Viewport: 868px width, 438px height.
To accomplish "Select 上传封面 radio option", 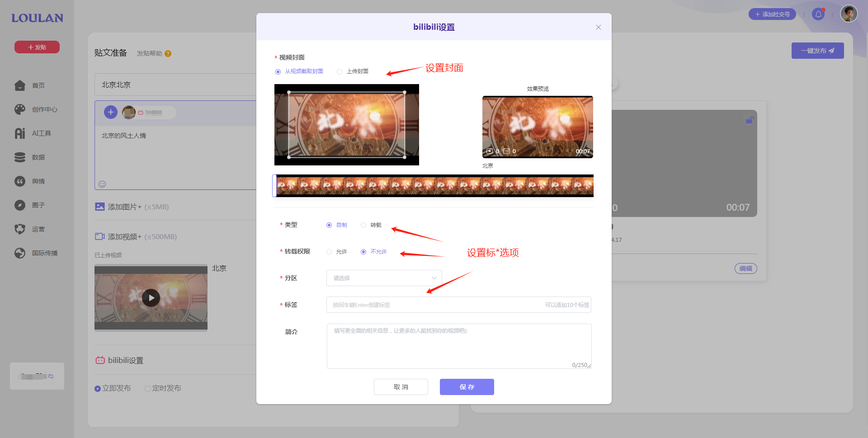I will tap(353, 71).
